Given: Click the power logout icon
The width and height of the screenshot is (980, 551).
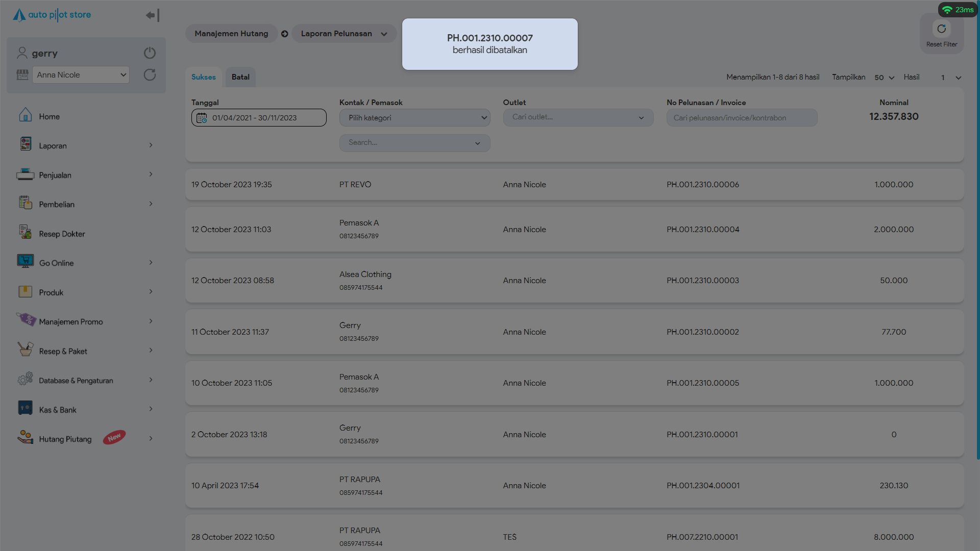Looking at the screenshot, I should point(150,53).
